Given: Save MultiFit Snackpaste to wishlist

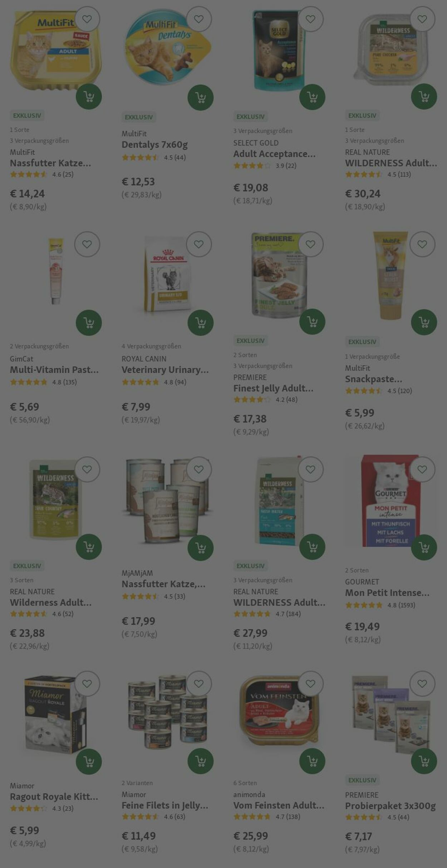Looking at the screenshot, I should (422, 244).
